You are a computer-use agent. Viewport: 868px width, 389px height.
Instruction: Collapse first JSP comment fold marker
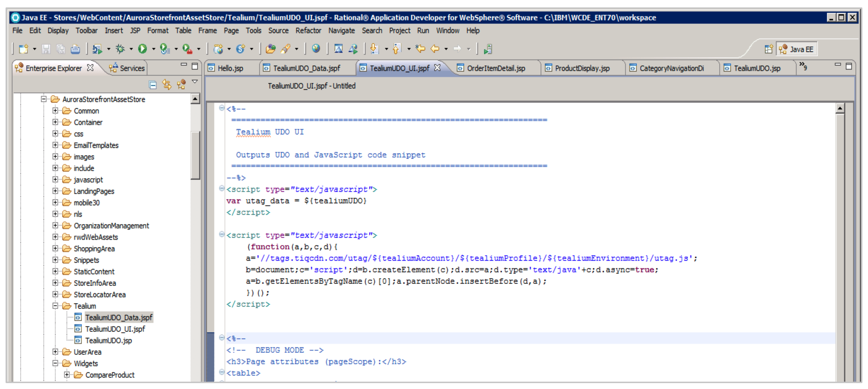(x=222, y=108)
